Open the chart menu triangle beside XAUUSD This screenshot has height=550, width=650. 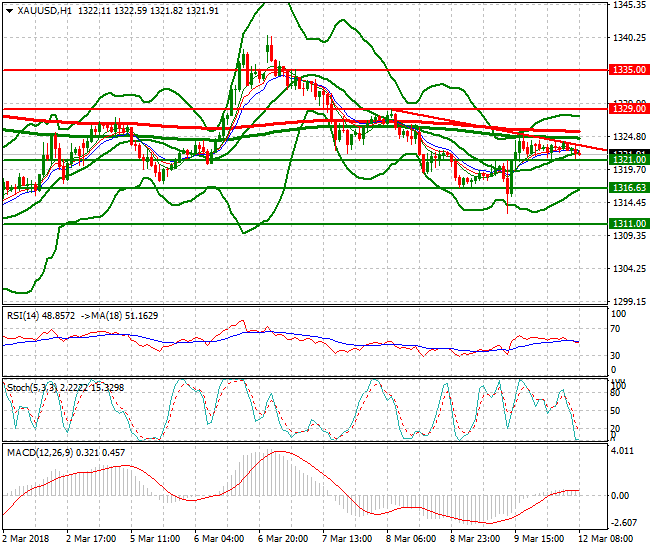9,10
